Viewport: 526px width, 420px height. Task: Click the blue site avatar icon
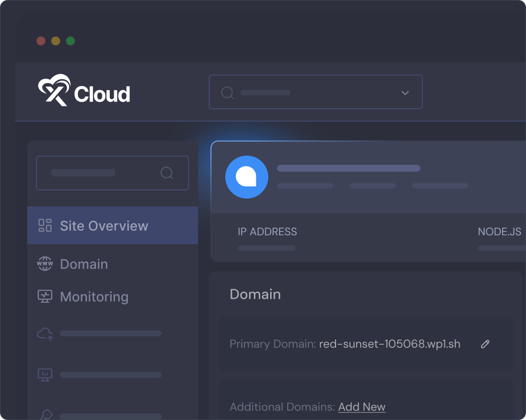point(247,177)
